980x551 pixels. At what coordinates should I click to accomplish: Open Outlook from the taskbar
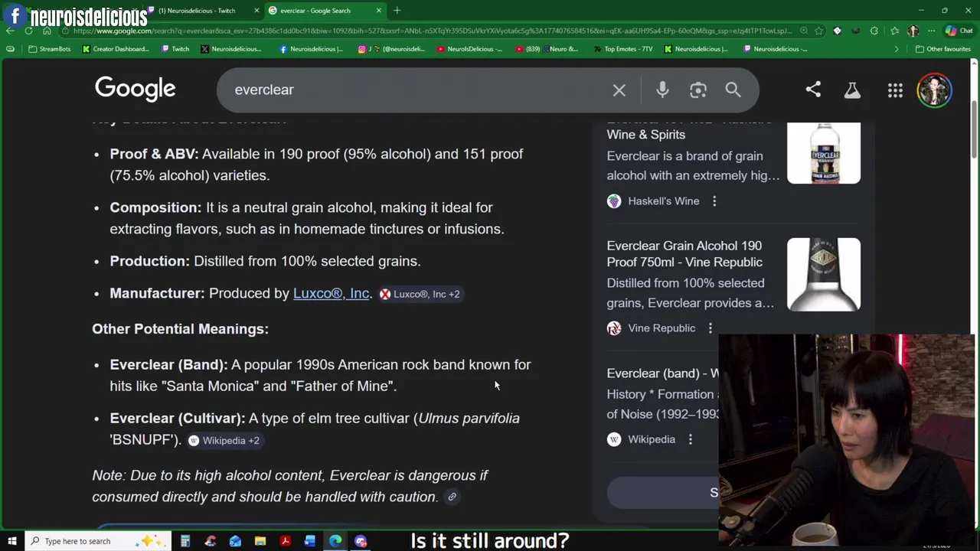tap(235, 541)
